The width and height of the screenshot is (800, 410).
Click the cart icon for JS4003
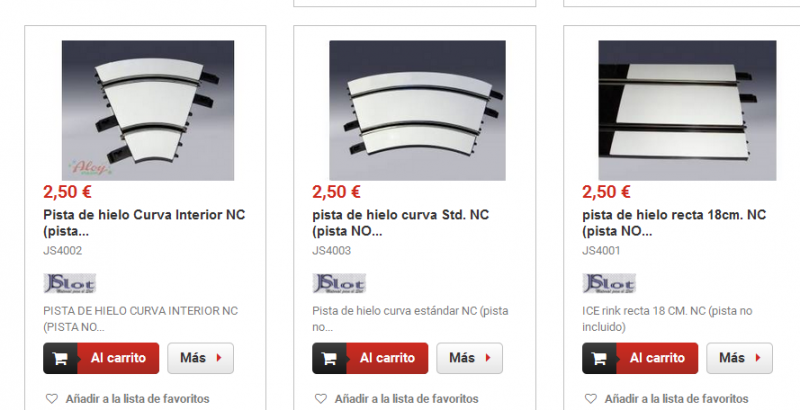click(330, 358)
